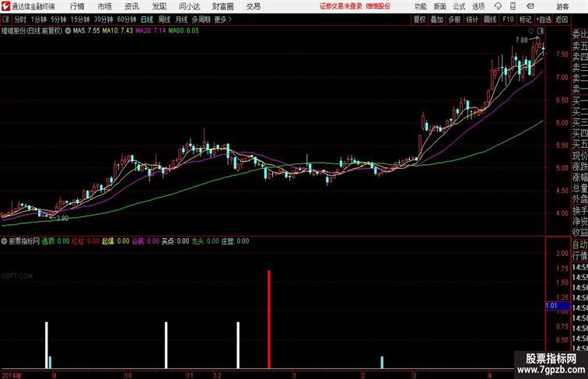Click the 维维股份 stock name link
Image resolution: width=588 pixels, height=379 pixels.
pyautogui.click(x=378, y=6)
